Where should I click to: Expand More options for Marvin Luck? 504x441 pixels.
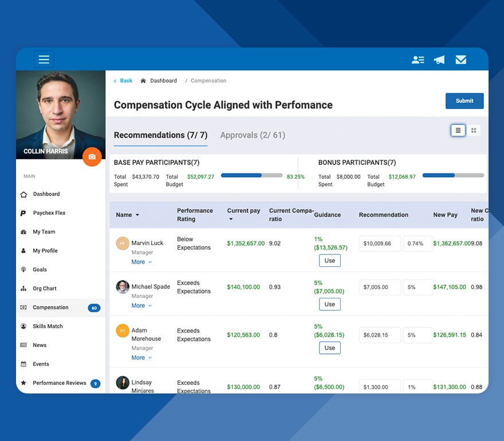pos(141,262)
